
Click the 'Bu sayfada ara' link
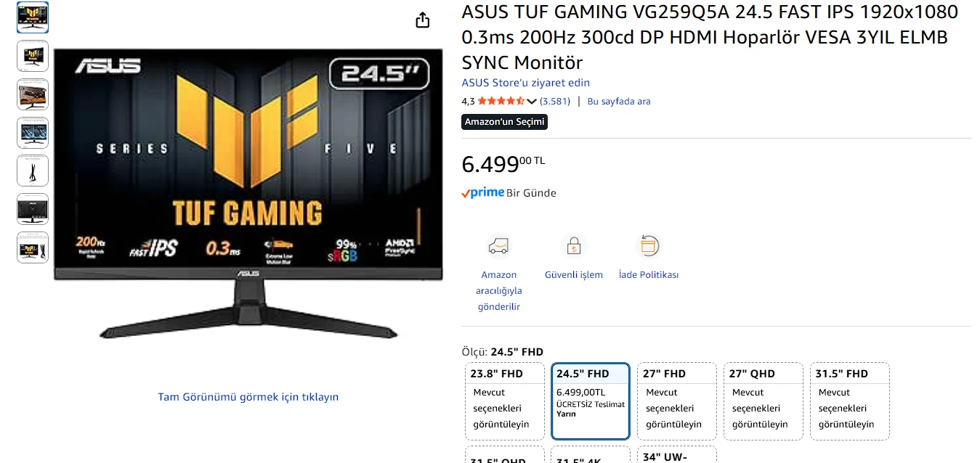coord(619,102)
